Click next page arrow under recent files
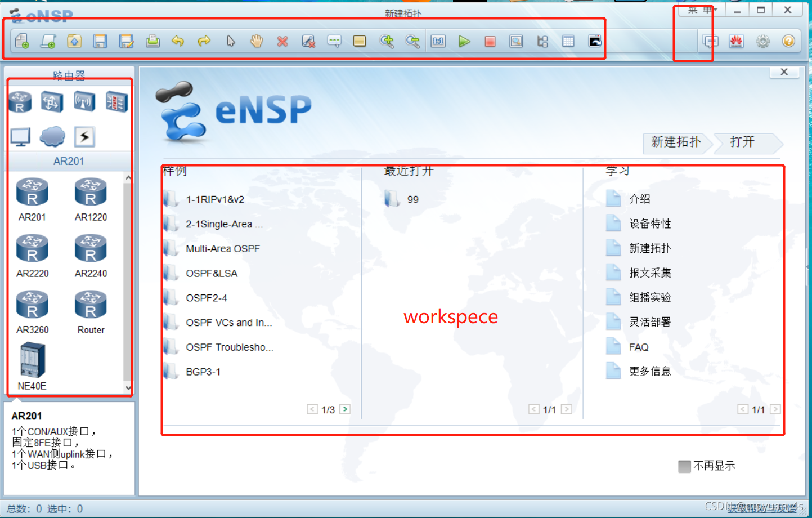Screen dimensions: 812x518 [x=567, y=409]
